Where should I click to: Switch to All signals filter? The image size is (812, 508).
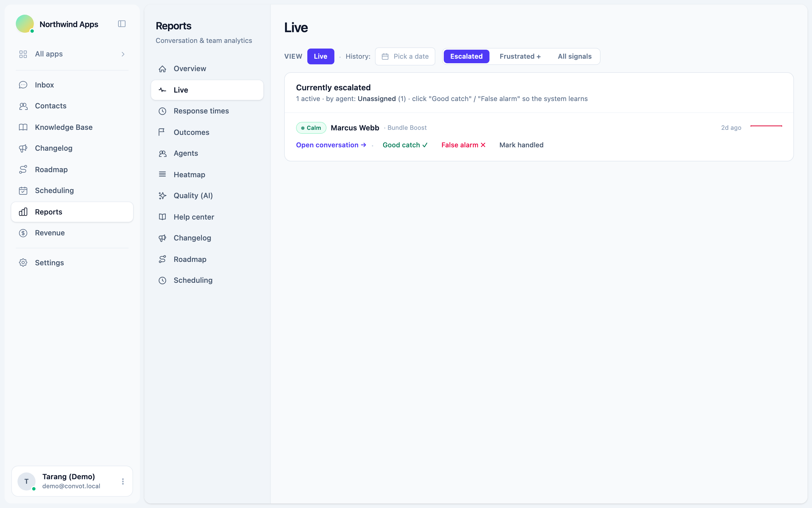[x=574, y=56]
